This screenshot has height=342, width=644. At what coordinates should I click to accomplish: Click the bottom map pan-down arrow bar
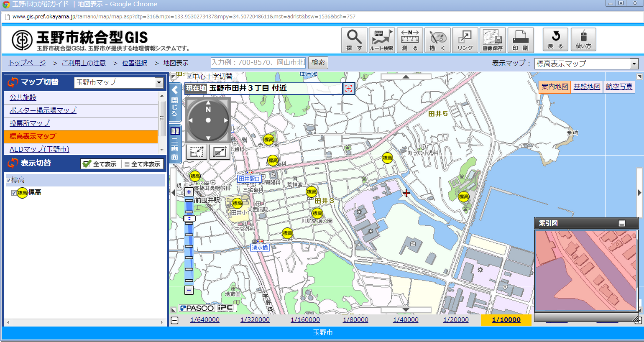point(406,310)
